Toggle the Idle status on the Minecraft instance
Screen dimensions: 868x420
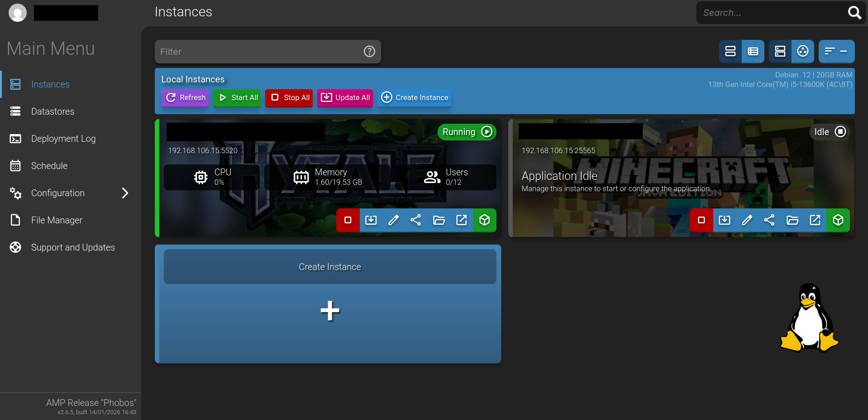829,132
